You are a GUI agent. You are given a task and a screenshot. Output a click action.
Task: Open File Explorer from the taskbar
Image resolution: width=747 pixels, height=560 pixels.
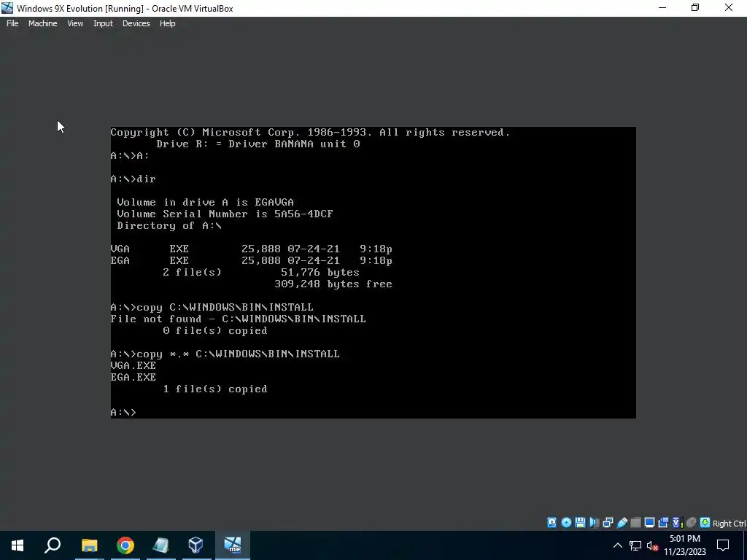[x=89, y=545]
